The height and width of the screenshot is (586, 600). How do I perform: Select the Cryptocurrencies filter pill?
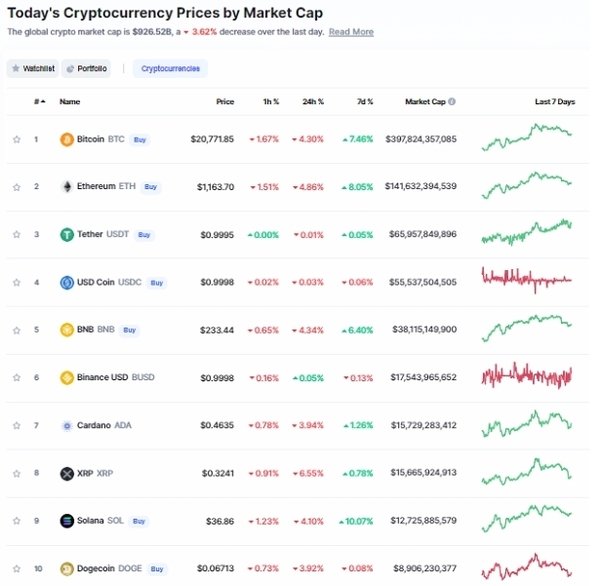(x=170, y=69)
